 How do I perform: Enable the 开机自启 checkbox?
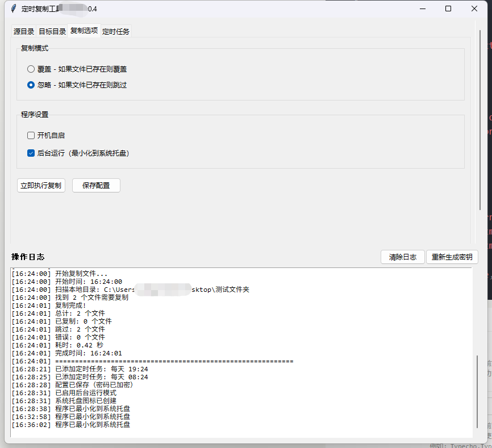[x=31, y=136]
